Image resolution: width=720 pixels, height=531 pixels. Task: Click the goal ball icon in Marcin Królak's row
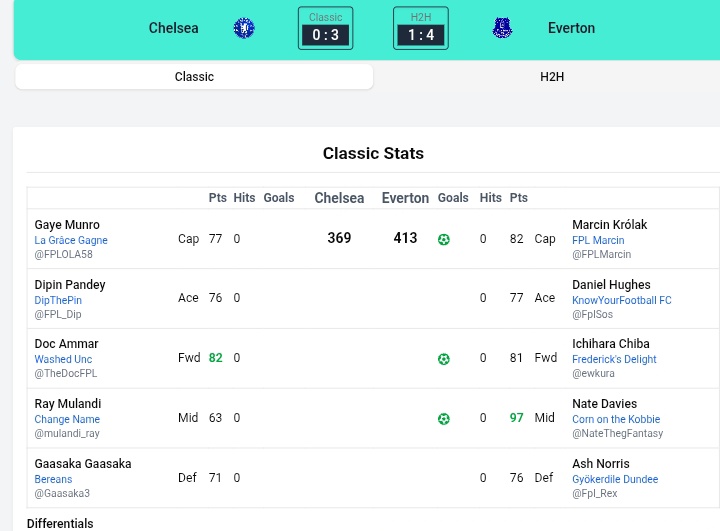(x=444, y=239)
